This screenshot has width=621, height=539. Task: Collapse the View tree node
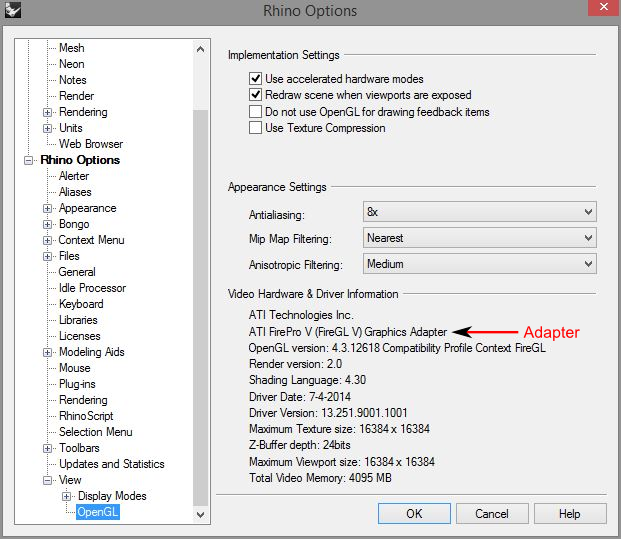[x=47, y=480]
